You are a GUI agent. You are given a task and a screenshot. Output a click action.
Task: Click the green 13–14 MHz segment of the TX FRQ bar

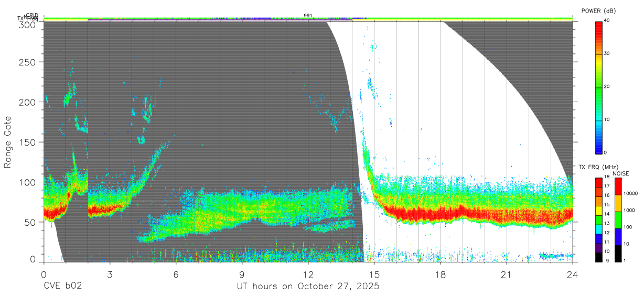pos(598,219)
